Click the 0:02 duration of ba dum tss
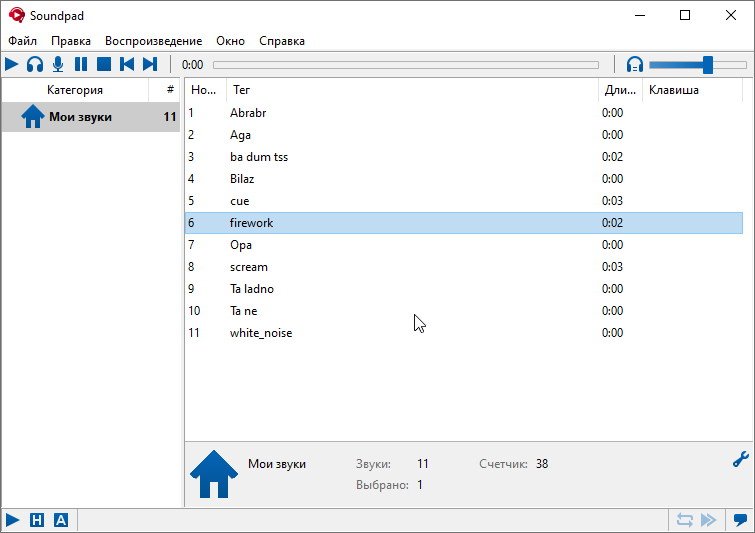The image size is (755, 533). tap(612, 157)
